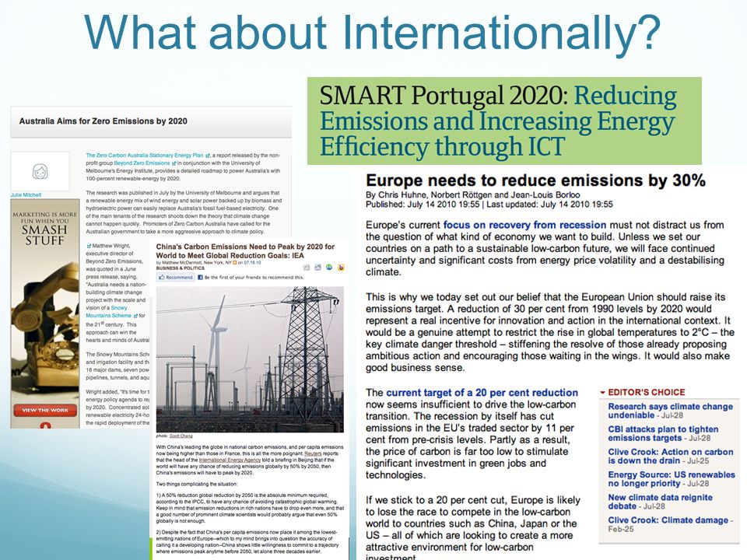The image size is (747, 560).
Task: Click external-link icon after Snowy Mountains Scheme
Action: point(135,316)
